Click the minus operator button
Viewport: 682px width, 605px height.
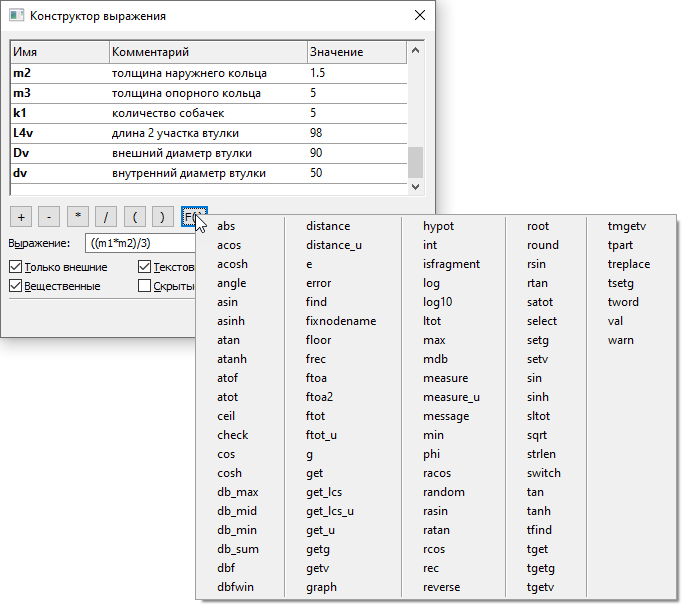click(50, 216)
